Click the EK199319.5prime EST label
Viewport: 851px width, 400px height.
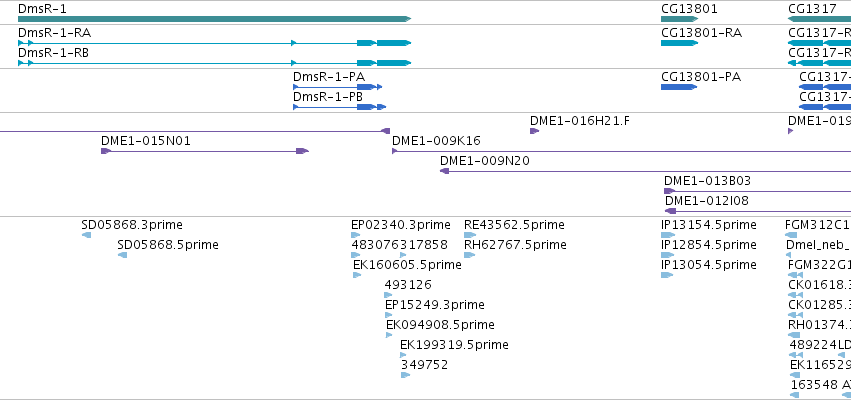pos(454,345)
